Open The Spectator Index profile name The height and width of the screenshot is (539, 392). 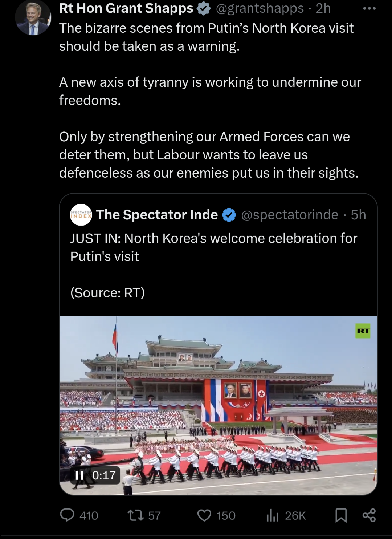[x=157, y=215]
